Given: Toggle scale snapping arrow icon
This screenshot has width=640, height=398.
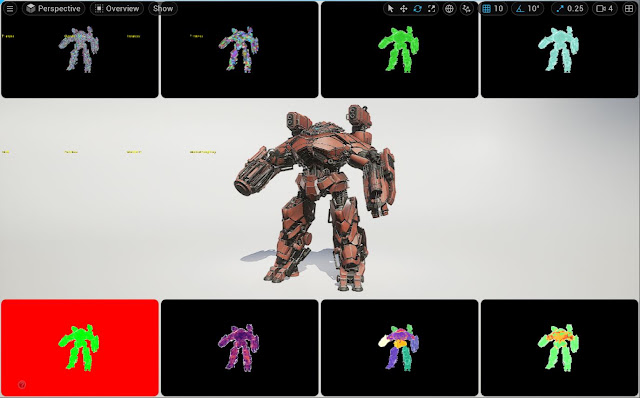Looking at the screenshot, I should (x=559, y=9).
